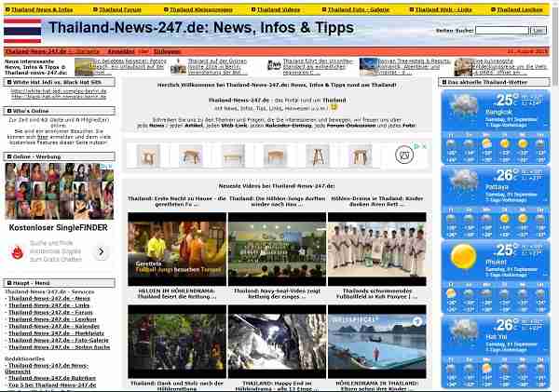The width and height of the screenshot is (559, 392).
Task: Click the red flame icon in SingleFINDER ad
Action: (17, 252)
